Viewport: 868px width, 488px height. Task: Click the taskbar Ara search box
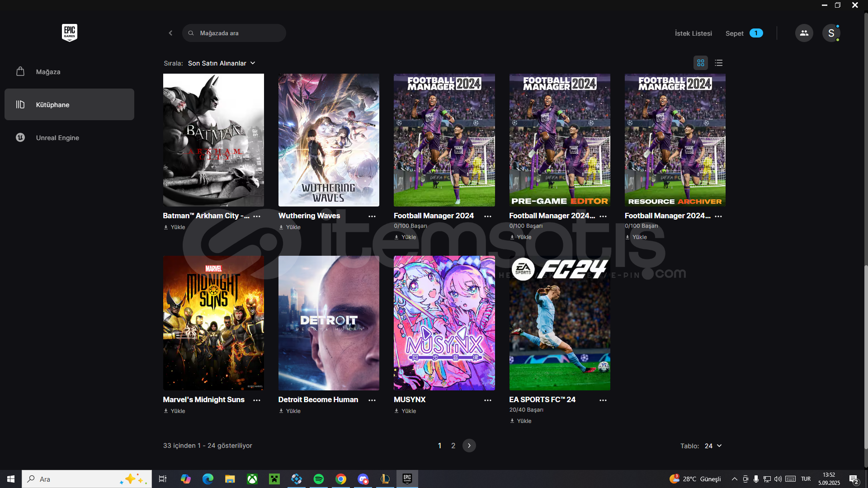(87, 479)
